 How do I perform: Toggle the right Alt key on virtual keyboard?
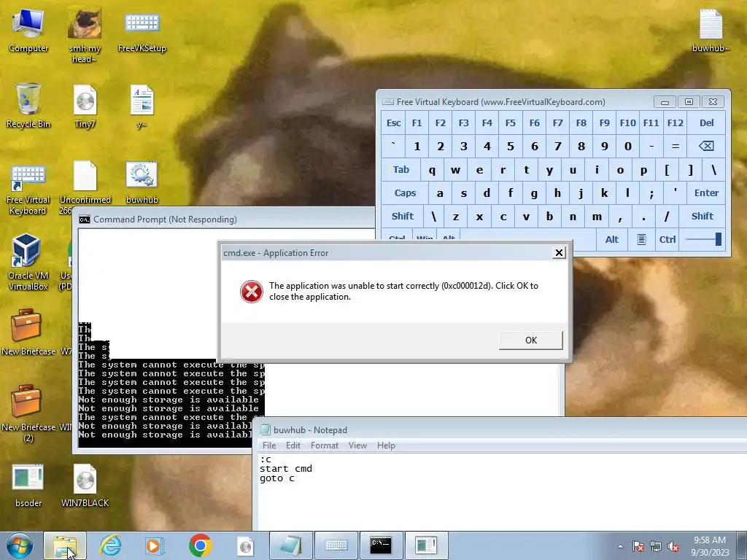coord(612,239)
